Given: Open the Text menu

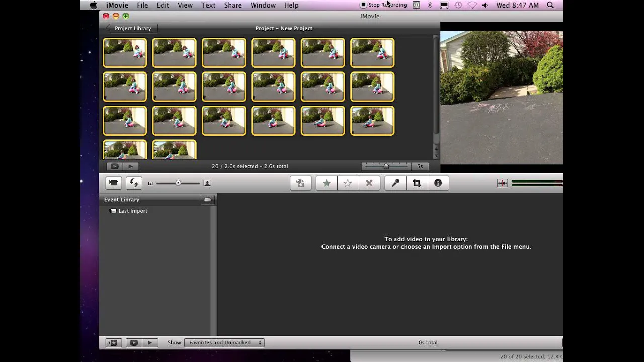Looking at the screenshot, I should pyautogui.click(x=208, y=5).
